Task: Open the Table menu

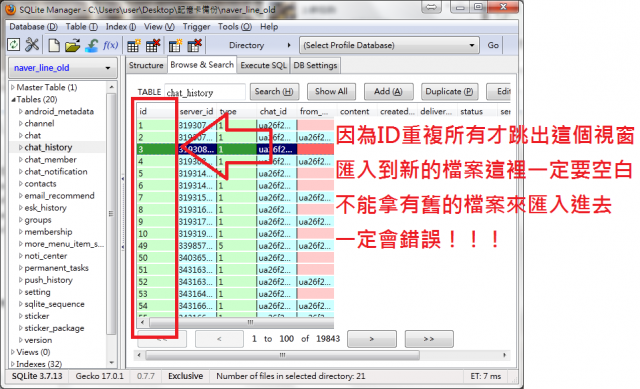Action: (x=82, y=27)
